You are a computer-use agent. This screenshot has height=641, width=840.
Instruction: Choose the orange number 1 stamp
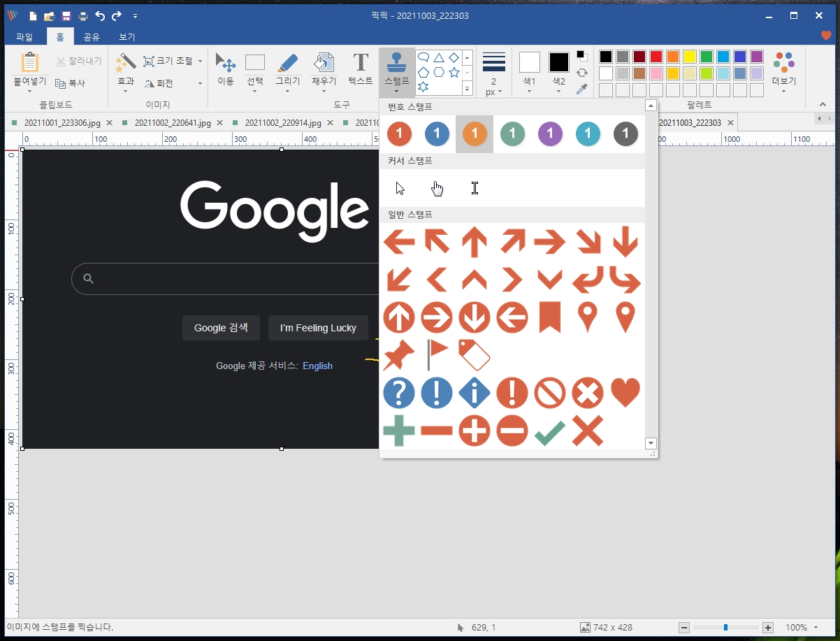475,134
